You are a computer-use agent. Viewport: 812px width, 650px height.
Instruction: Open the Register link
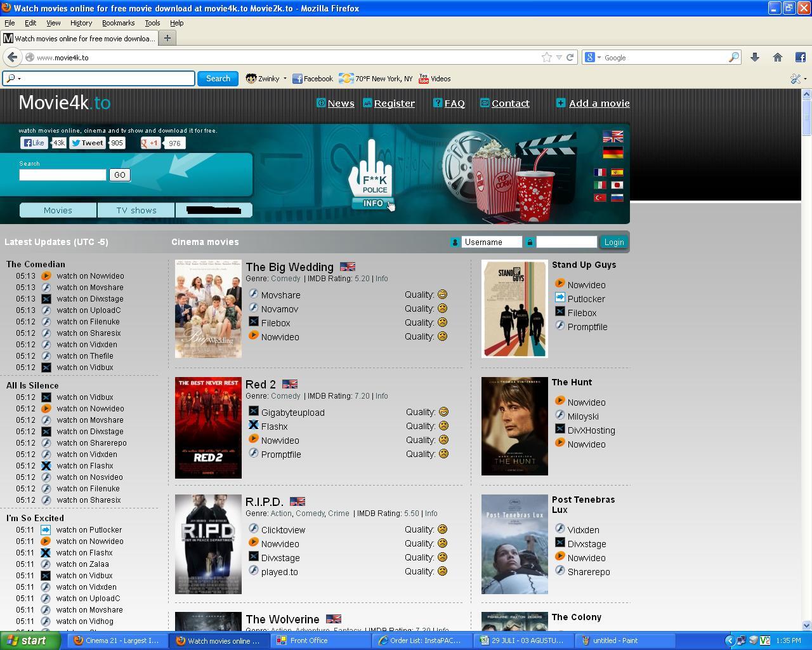394,103
